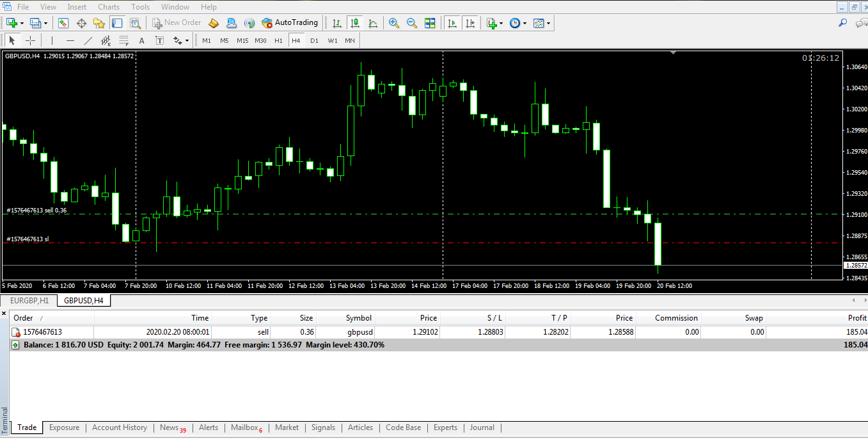Open the Insert menu
This screenshot has width=868, height=439.
pyautogui.click(x=77, y=7)
